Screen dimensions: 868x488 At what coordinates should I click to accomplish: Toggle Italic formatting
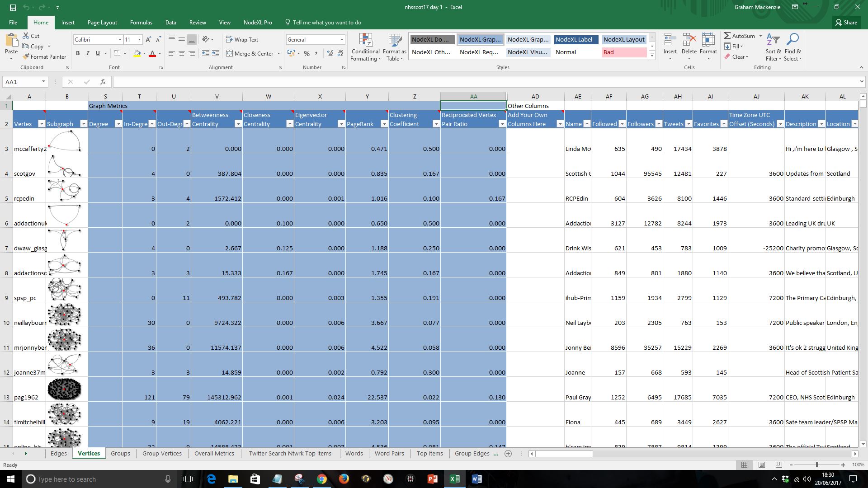(88, 53)
